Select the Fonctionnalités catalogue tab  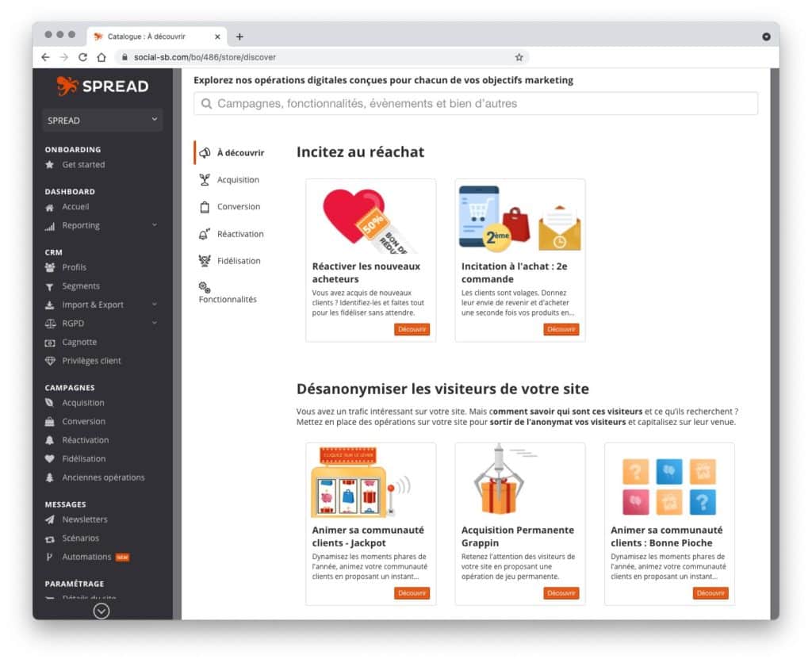click(228, 293)
